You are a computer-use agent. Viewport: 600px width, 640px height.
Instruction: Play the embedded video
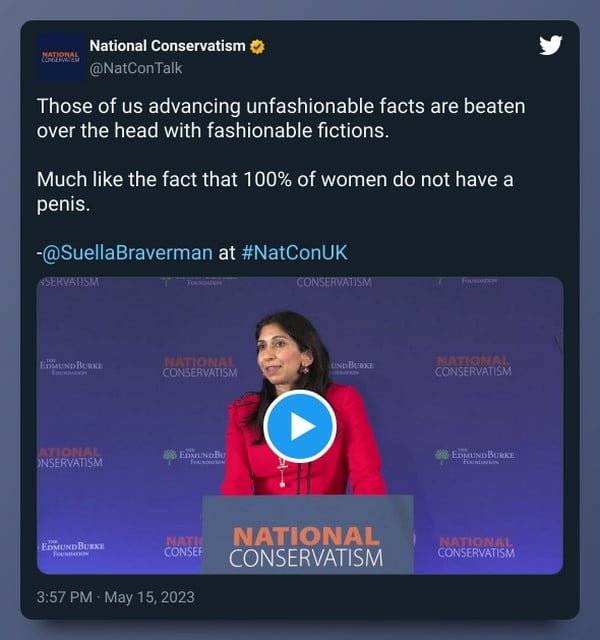pyautogui.click(x=300, y=426)
